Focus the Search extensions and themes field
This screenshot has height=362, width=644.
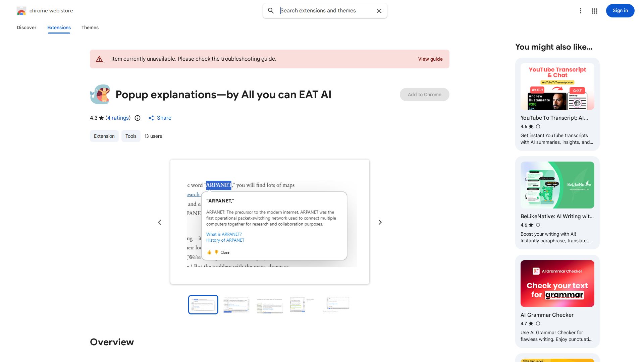(325, 11)
